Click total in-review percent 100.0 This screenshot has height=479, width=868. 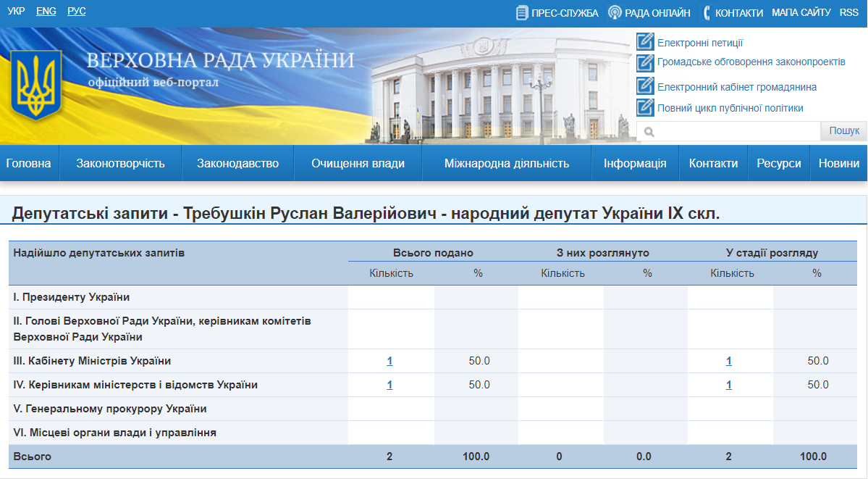pyautogui.click(x=813, y=457)
